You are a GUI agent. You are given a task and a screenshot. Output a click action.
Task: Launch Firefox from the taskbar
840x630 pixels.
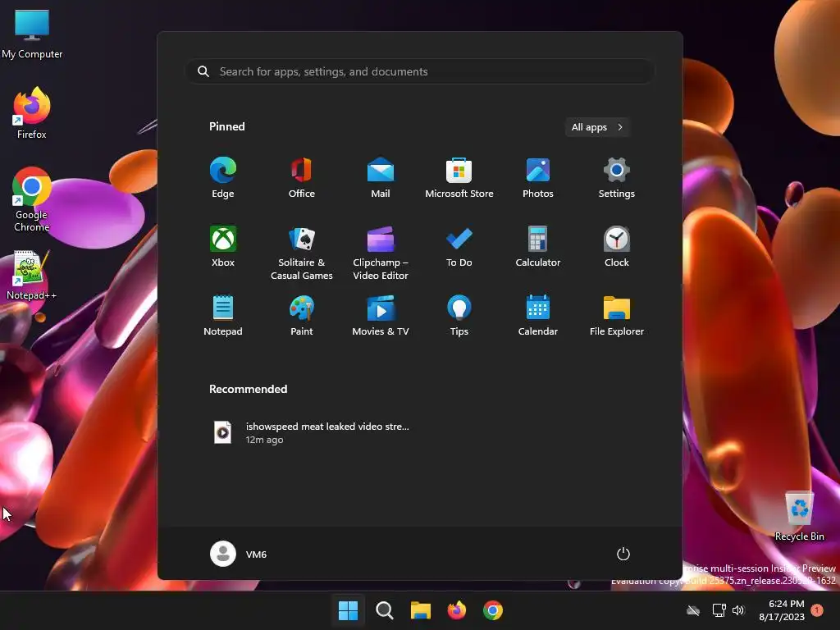click(x=456, y=610)
